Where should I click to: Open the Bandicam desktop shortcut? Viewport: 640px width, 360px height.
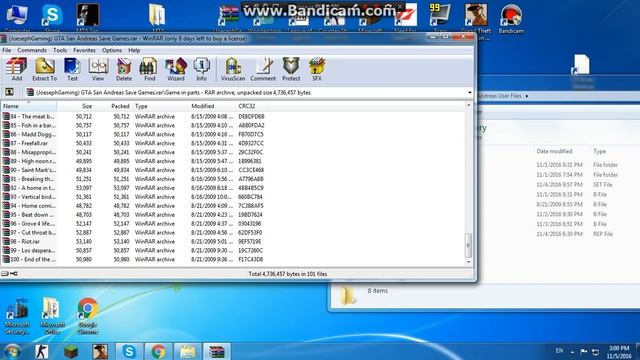pyautogui.click(x=511, y=18)
